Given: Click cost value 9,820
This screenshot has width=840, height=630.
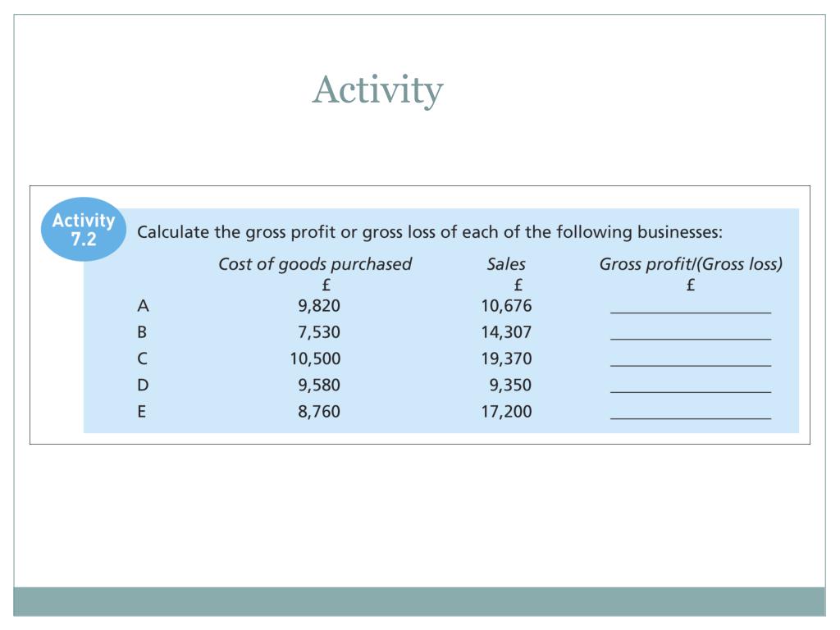Looking at the screenshot, I should pos(319,306).
